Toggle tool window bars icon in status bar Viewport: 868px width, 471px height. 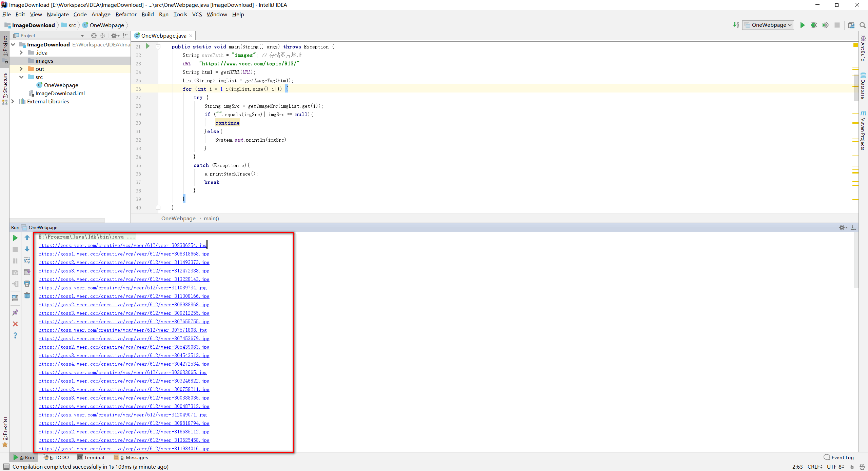(6, 467)
